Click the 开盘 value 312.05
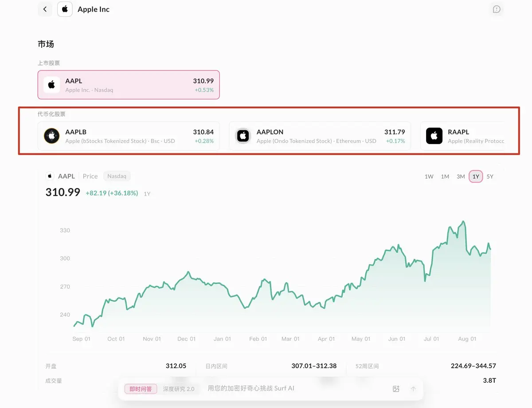The width and height of the screenshot is (532, 408). [176, 366]
